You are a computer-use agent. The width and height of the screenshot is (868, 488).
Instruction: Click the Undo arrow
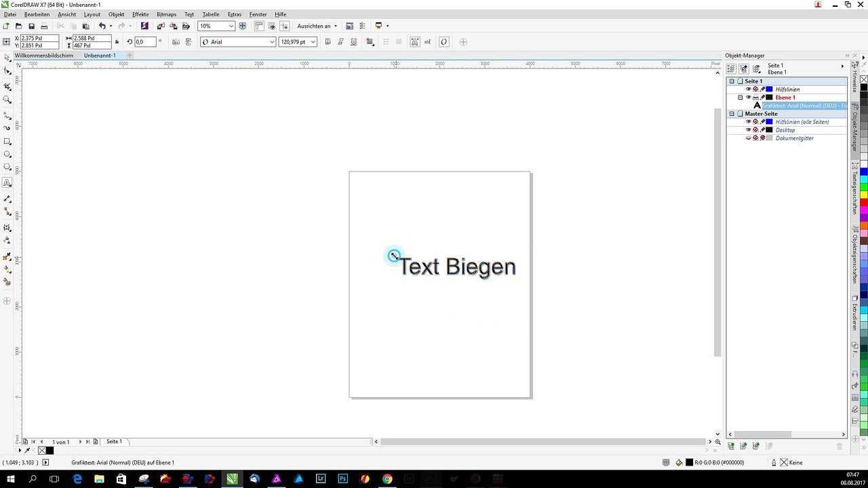(102, 26)
